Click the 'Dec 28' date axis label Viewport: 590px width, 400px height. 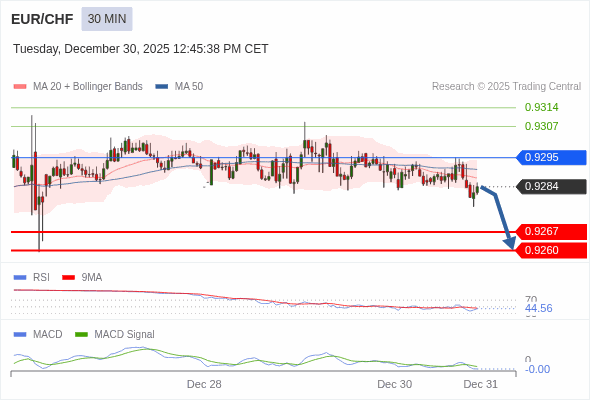click(x=204, y=384)
